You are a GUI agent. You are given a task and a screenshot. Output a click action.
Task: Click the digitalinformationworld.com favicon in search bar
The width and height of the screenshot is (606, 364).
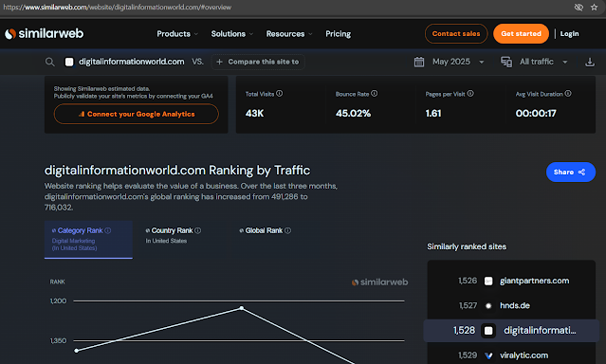69,62
